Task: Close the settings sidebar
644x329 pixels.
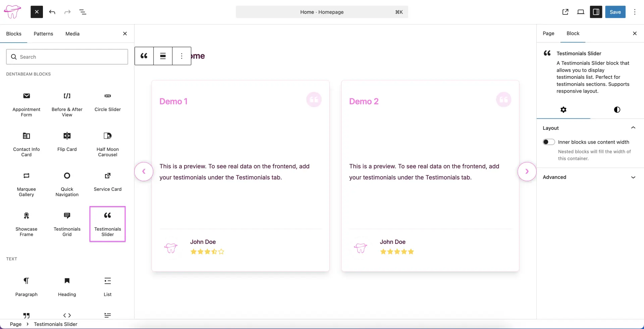Action: [635, 34]
